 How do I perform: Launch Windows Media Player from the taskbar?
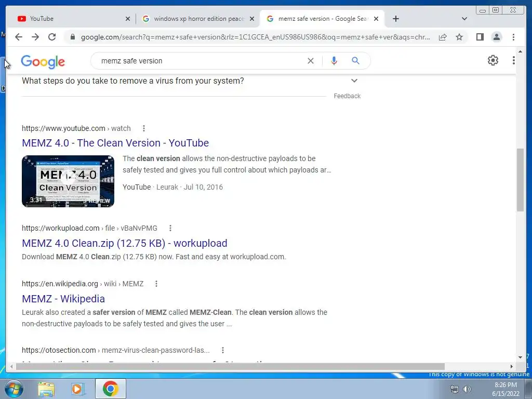(x=77, y=389)
